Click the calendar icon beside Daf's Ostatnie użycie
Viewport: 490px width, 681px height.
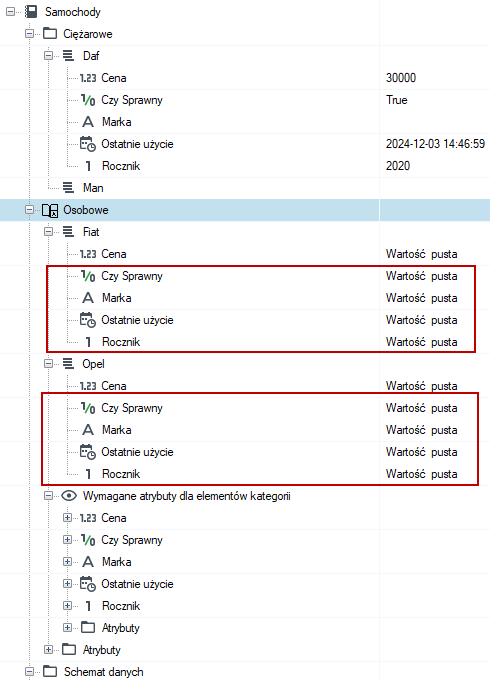coord(88,144)
